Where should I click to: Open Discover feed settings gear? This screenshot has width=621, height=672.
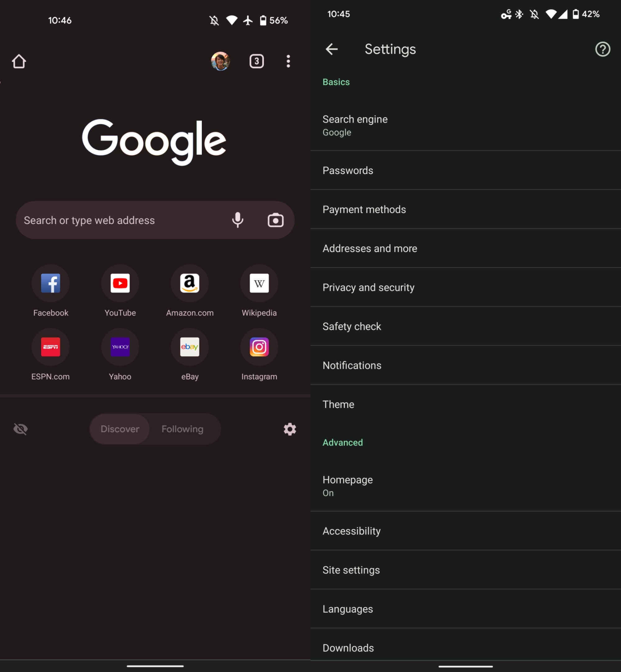(x=290, y=428)
